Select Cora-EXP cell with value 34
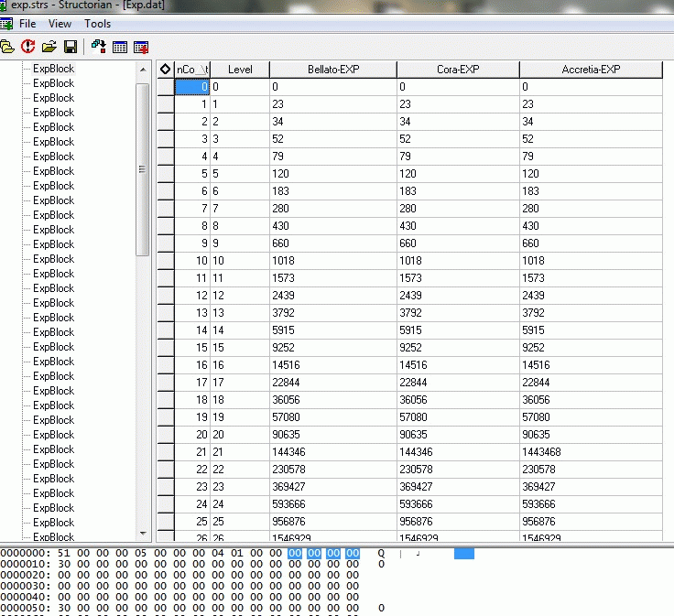Screen dimensions: 674x616 (x=458, y=122)
